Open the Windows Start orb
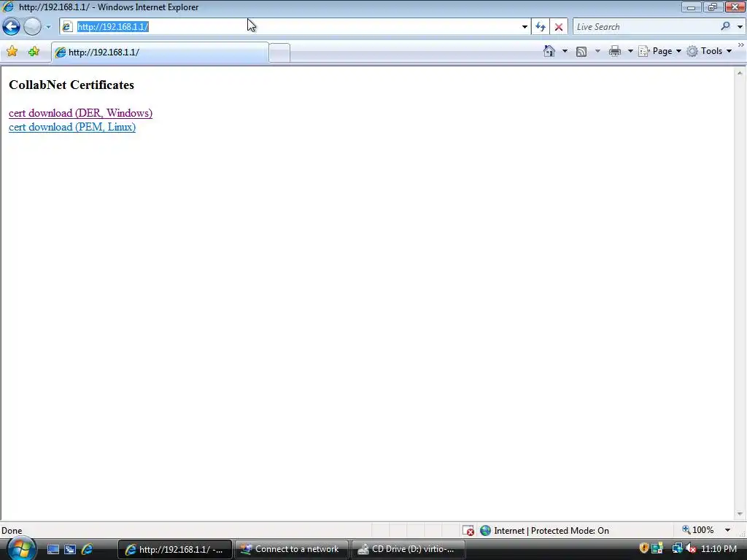The height and width of the screenshot is (560, 747). point(21,548)
